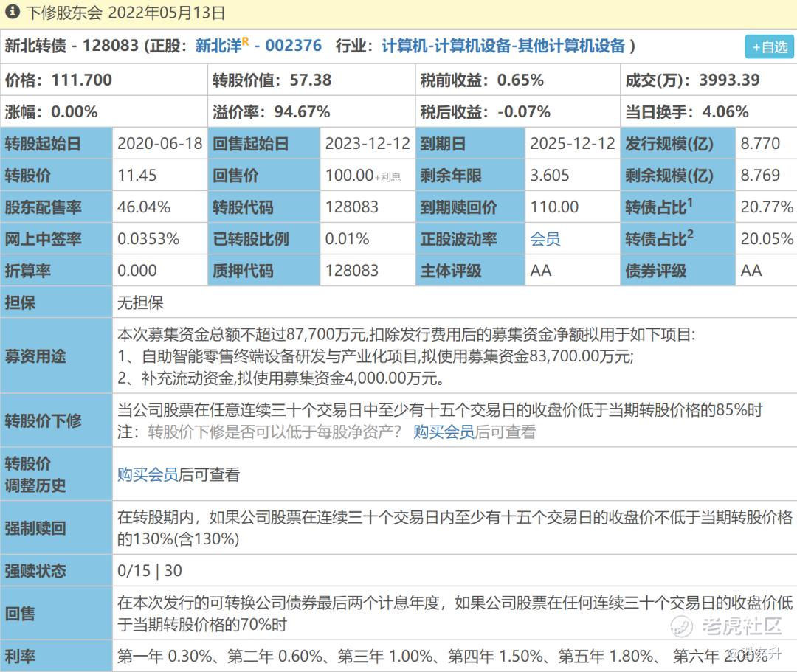The height and width of the screenshot is (672, 797).
Task: Click 回售价 value 100.00
Action: coord(349,176)
